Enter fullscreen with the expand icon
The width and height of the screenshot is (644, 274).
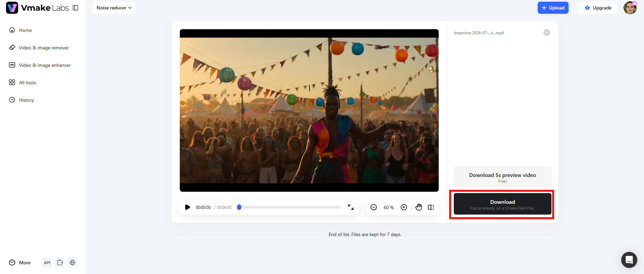coord(351,207)
